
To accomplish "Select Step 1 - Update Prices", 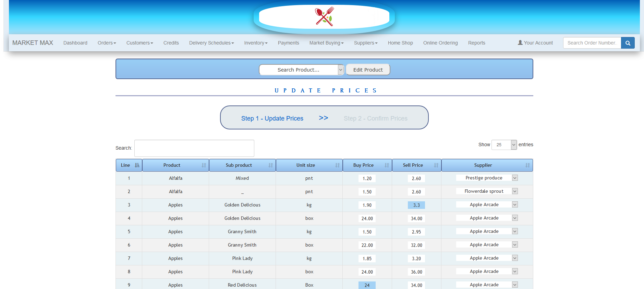I will [272, 118].
